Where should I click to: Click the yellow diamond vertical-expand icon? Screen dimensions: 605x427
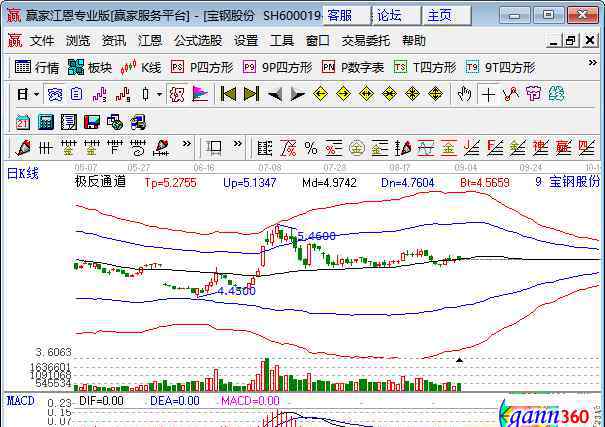(x=436, y=94)
